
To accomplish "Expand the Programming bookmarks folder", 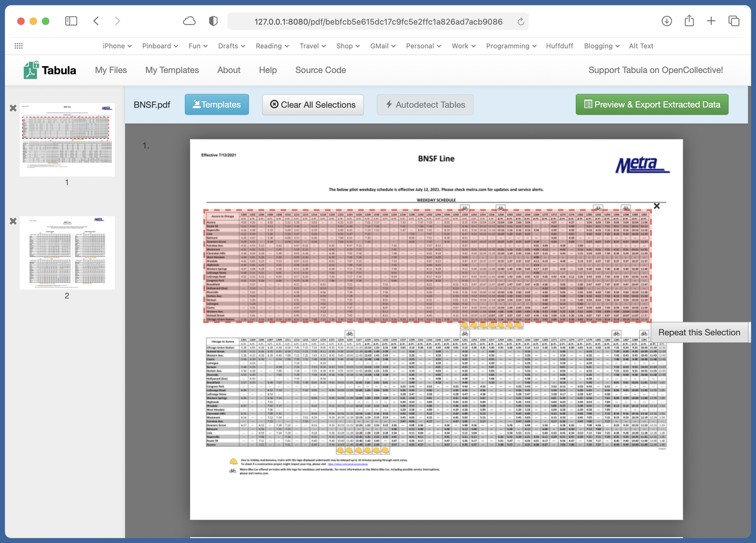I will (511, 46).
